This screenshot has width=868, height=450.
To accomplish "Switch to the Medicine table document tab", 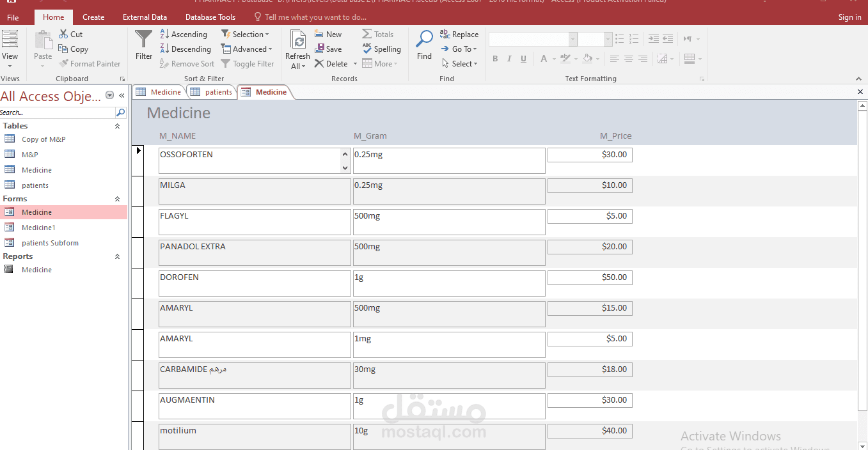I will [x=159, y=92].
